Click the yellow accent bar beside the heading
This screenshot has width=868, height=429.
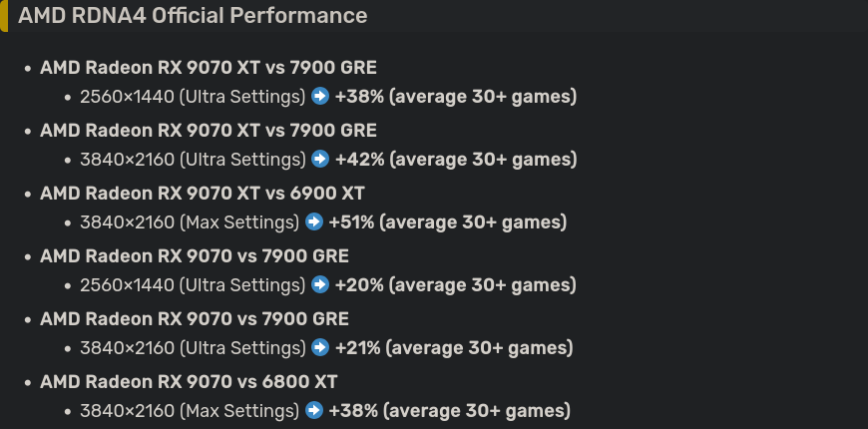(x=4, y=16)
